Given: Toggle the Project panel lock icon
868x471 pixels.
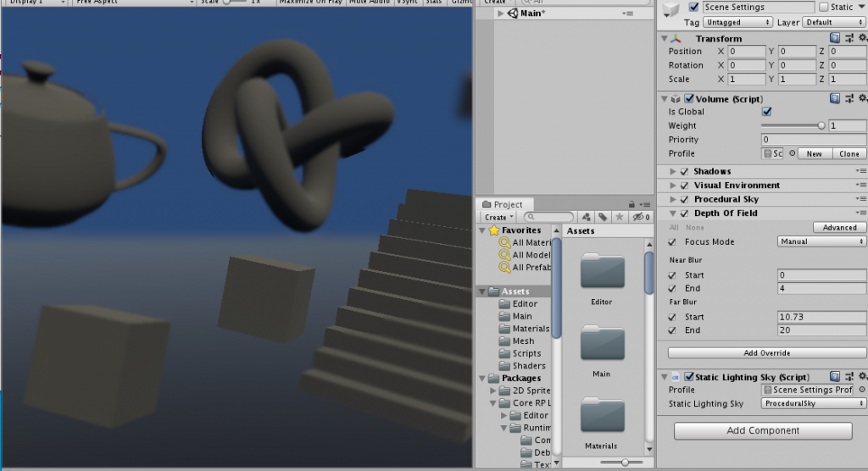Looking at the screenshot, I should 632,204.
